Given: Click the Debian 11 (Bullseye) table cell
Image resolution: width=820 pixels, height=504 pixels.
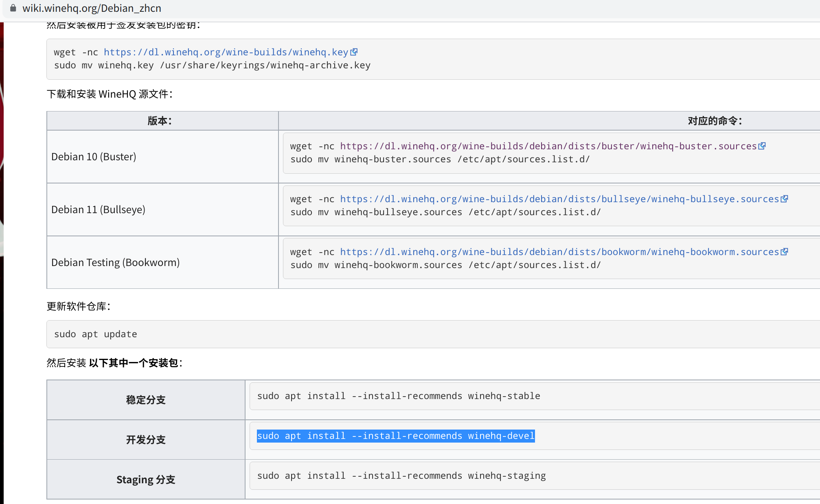Looking at the screenshot, I should (98, 209).
